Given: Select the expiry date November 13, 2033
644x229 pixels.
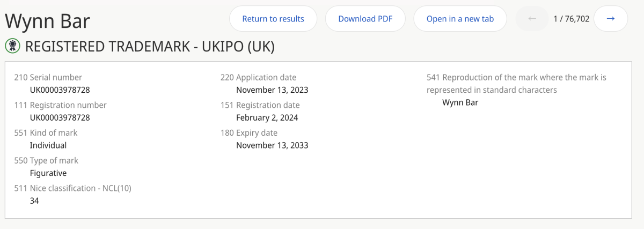Looking at the screenshot, I should 272,145.
